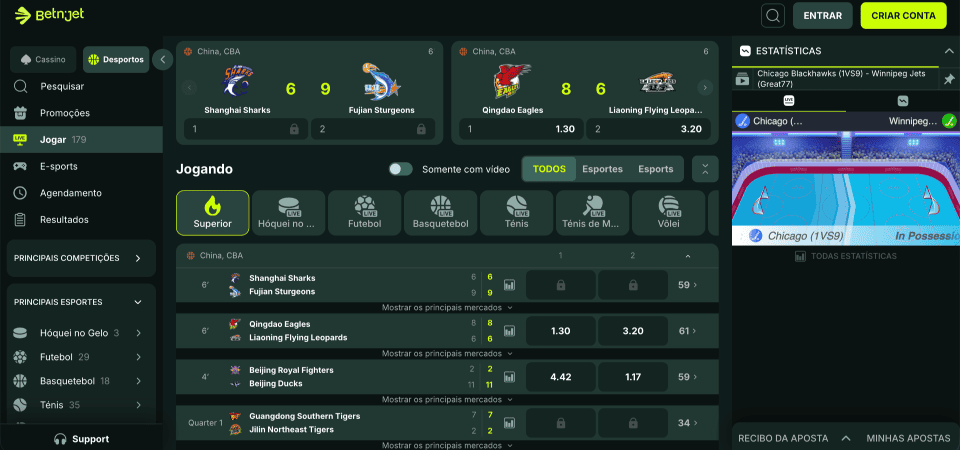This screenshot has height=450, width=960.
Task: Go to next featured match card
Action: click(705, 88)
